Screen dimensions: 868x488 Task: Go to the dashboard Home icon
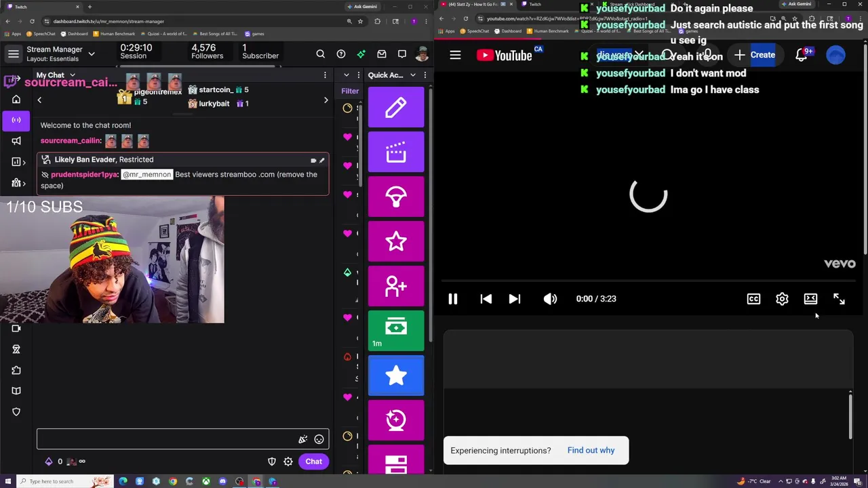click(16, 99)
